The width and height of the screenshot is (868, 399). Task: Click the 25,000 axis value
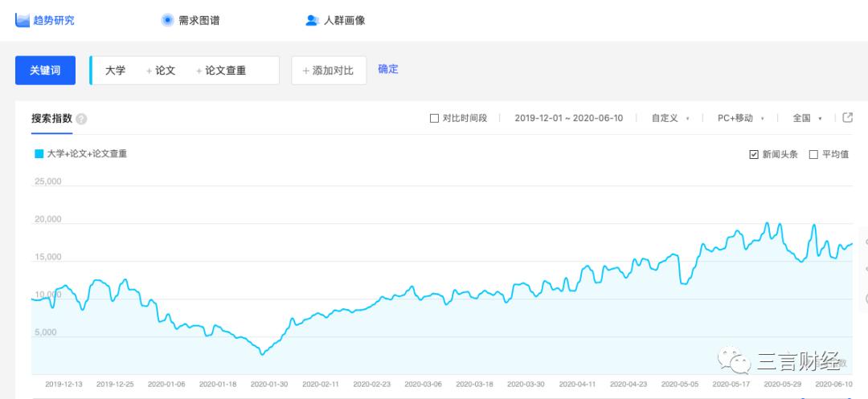click(47, 181)
